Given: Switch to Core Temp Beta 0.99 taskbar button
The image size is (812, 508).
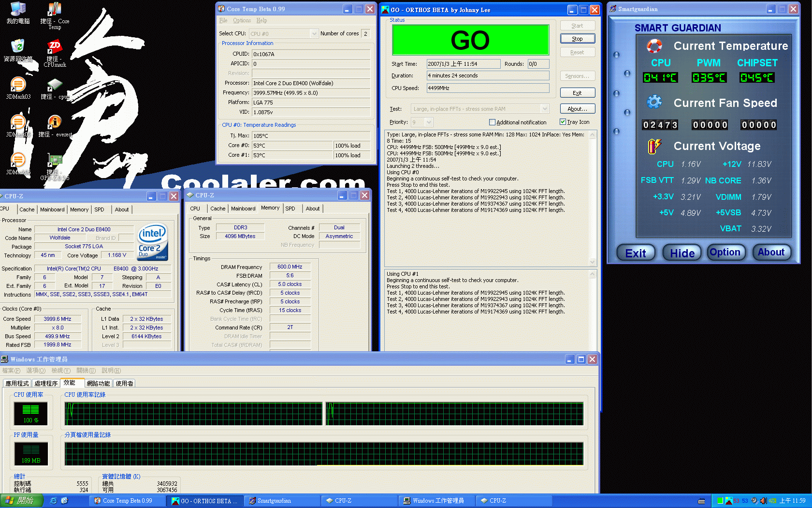Looking at the screenshot, I should pos(128,501).
